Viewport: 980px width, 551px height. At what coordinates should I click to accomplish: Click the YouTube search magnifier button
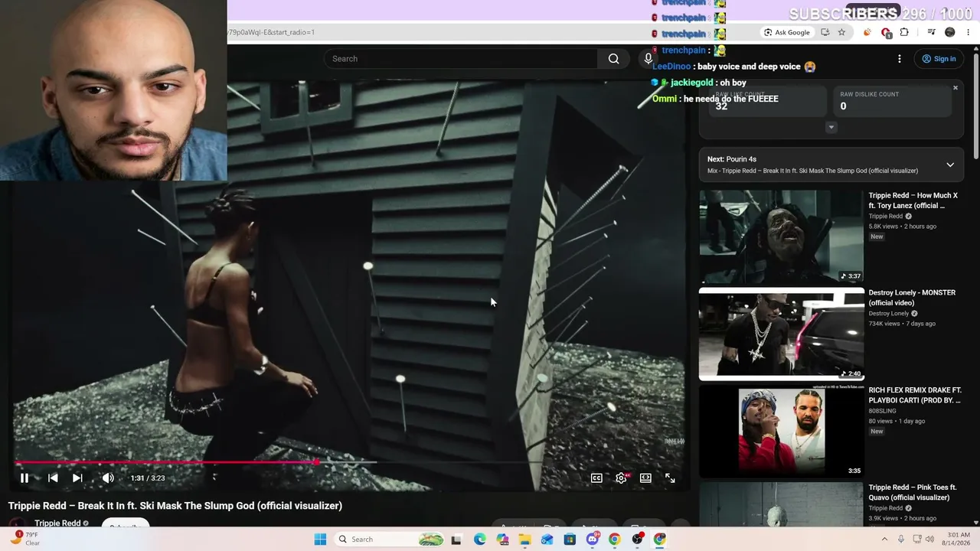pos(613,59)
